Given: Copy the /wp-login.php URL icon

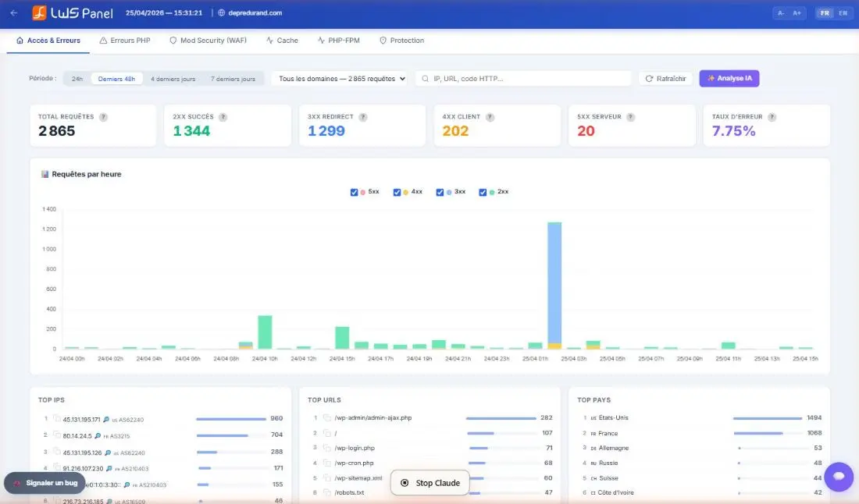Looking at the screenshot, I should [327, 448].
